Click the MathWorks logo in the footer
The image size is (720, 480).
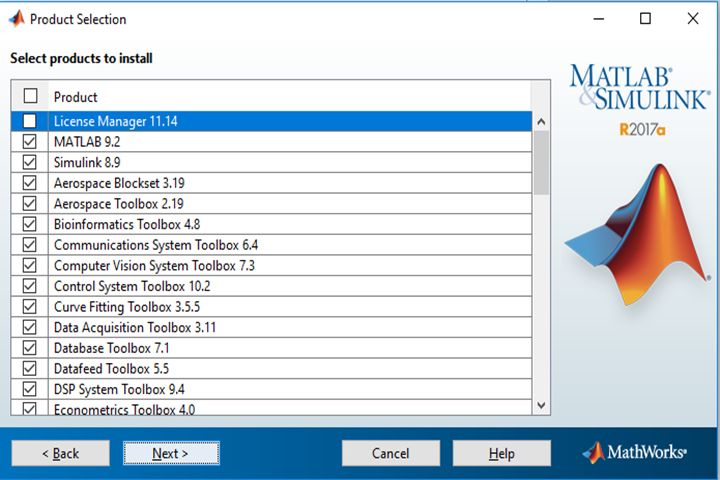[x=635, y=452]
